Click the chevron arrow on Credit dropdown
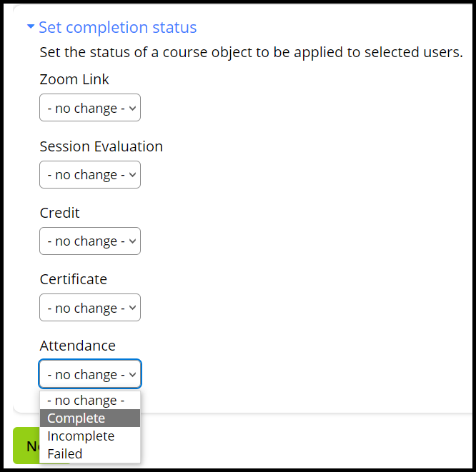476x472 pixels. (x=132, y=241)
